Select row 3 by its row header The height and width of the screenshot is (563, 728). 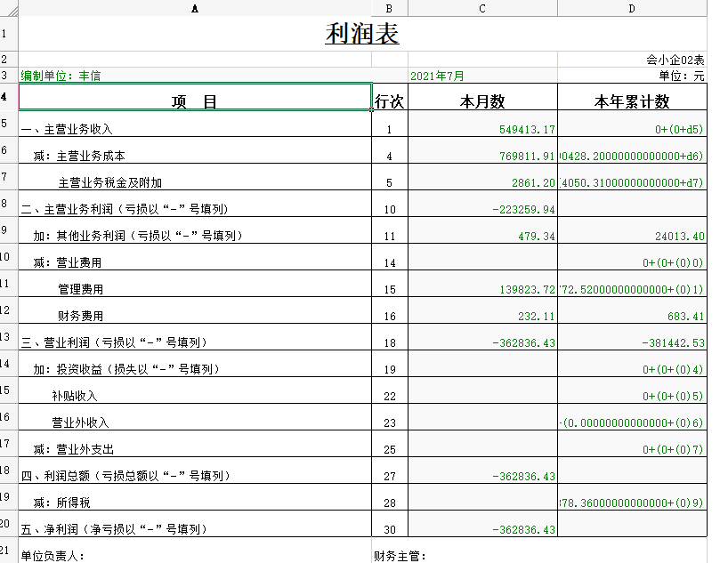pyautogui.click(x=9, y=76)
